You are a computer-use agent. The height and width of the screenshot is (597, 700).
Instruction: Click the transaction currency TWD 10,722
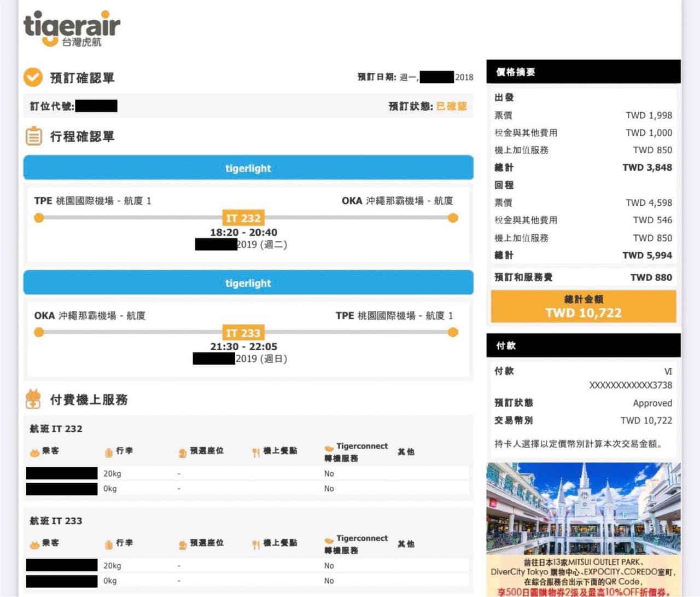[x=646, y=420]
